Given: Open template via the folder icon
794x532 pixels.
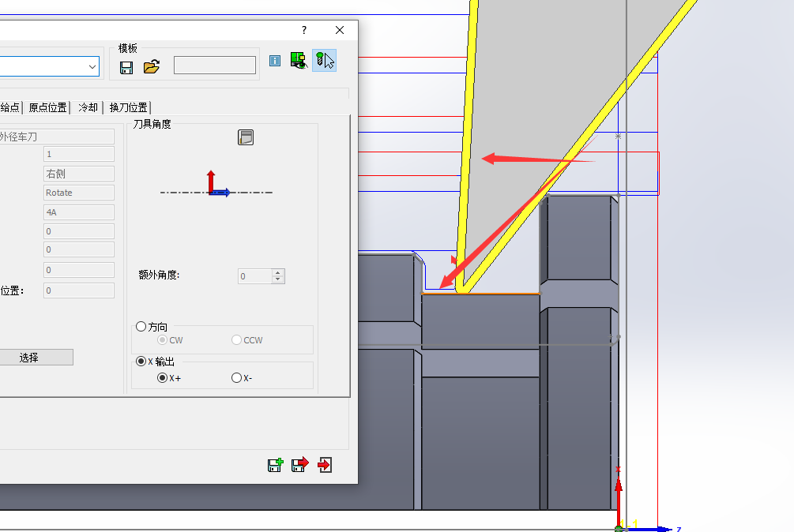Looking at the screenshot, I should pyautogui.click(x=152, y=67).
